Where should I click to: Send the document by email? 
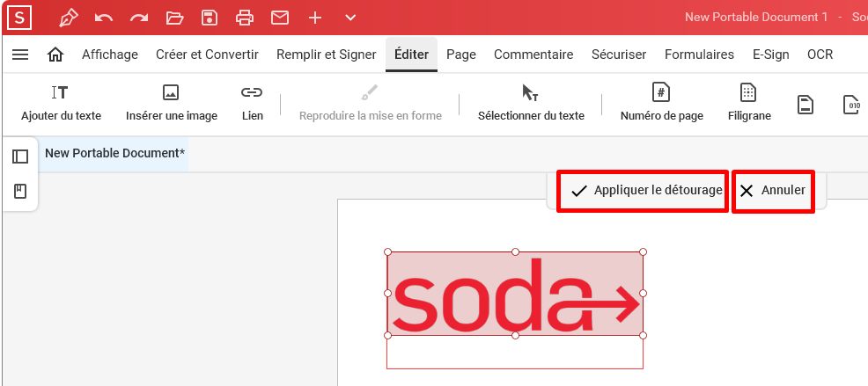coord(280,18)
